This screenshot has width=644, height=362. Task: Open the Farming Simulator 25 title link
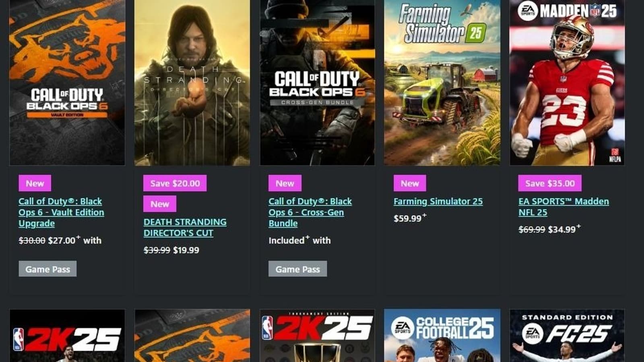pos(438,202)
